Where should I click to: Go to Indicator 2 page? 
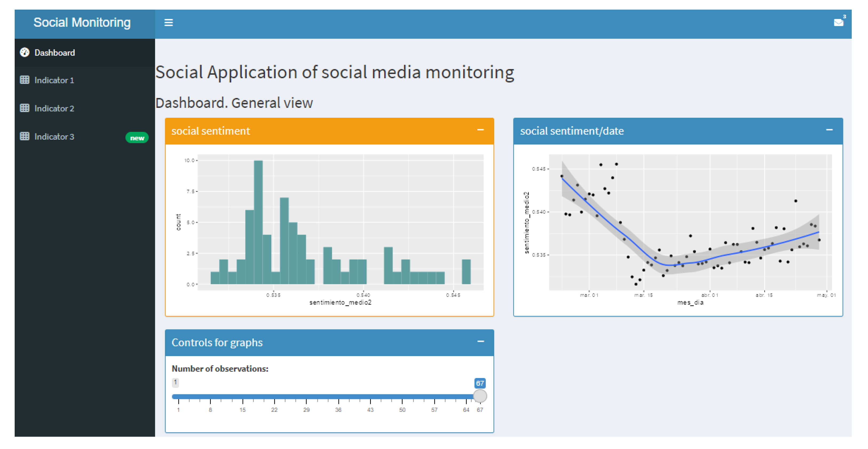coord(54,109)
